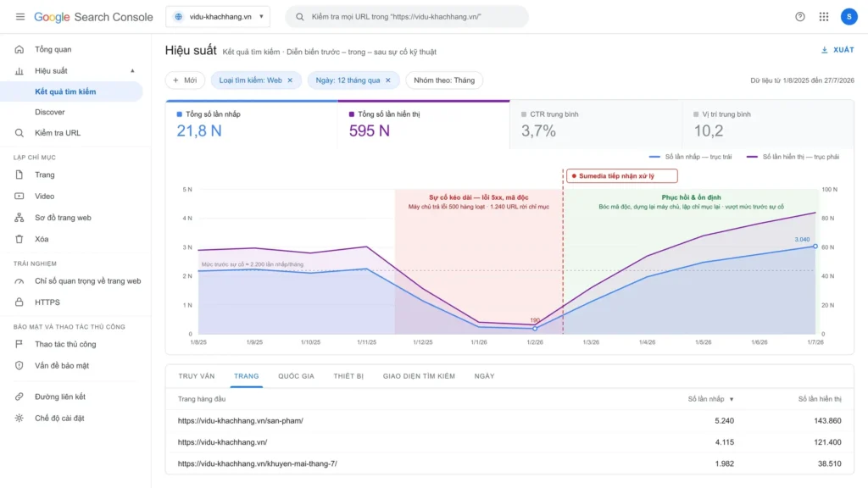Screen dimensions: 868x488
Task: Click the Xóa trash icon
Action: (19, 239)
